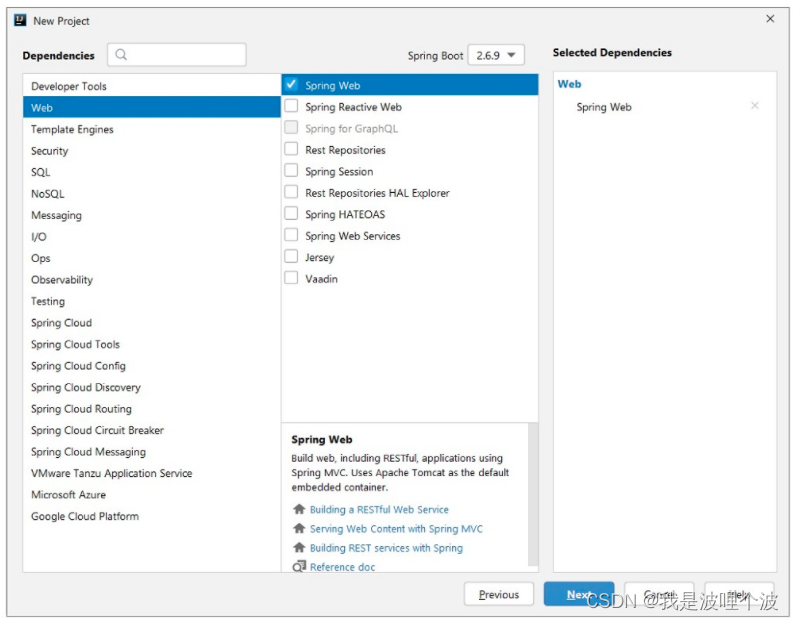The width and height of the screenshot is (794, 621).
Task: Remove Spring Web from selected dependencies
Action: click(x=755, y=105)
